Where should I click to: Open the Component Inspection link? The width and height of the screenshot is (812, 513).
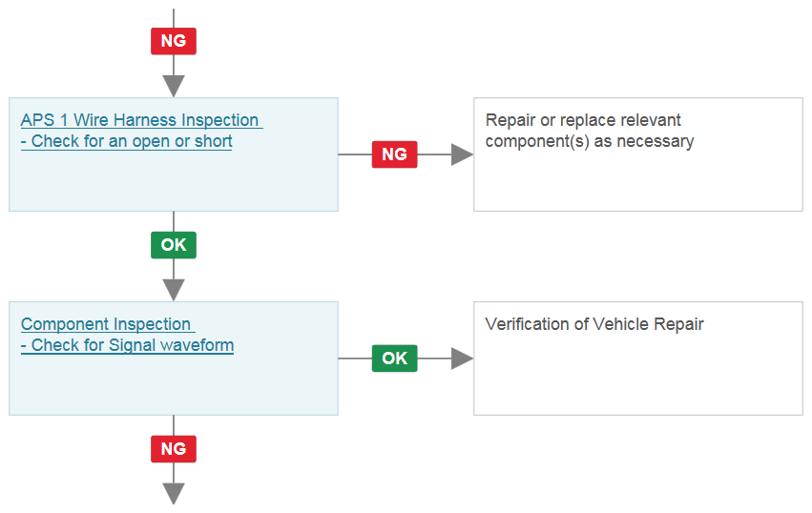coord(108,324)
